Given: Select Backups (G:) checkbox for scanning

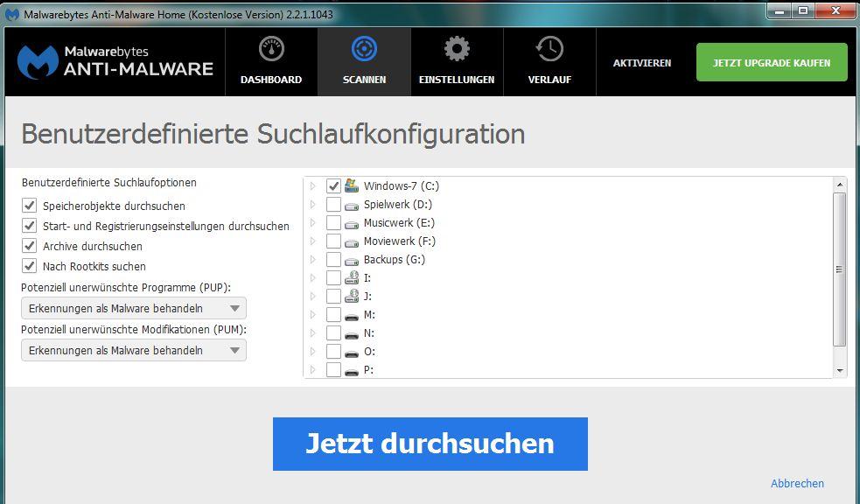Looking at the screenshot, I should pyautogui.click(x=333, y=259).
